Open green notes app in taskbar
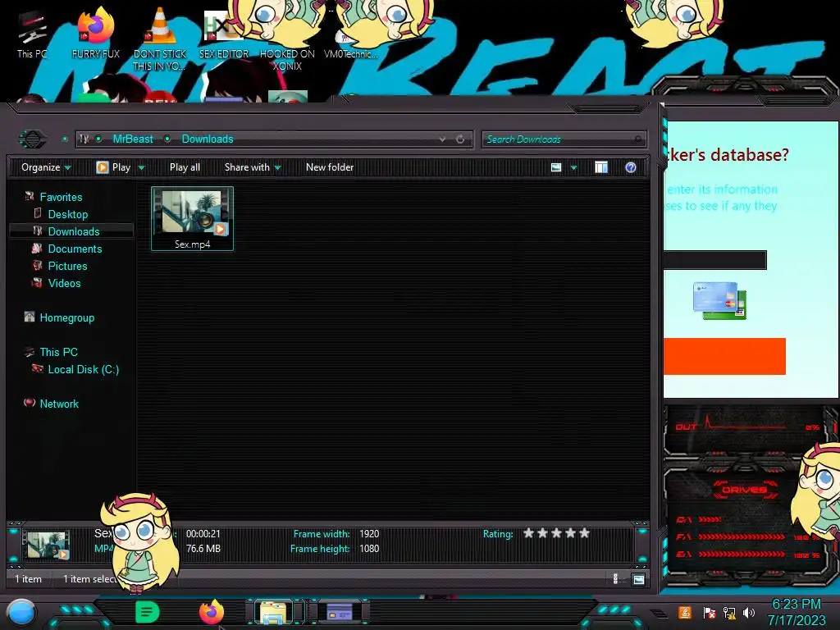840x630 pixels. tap(148, 612)
